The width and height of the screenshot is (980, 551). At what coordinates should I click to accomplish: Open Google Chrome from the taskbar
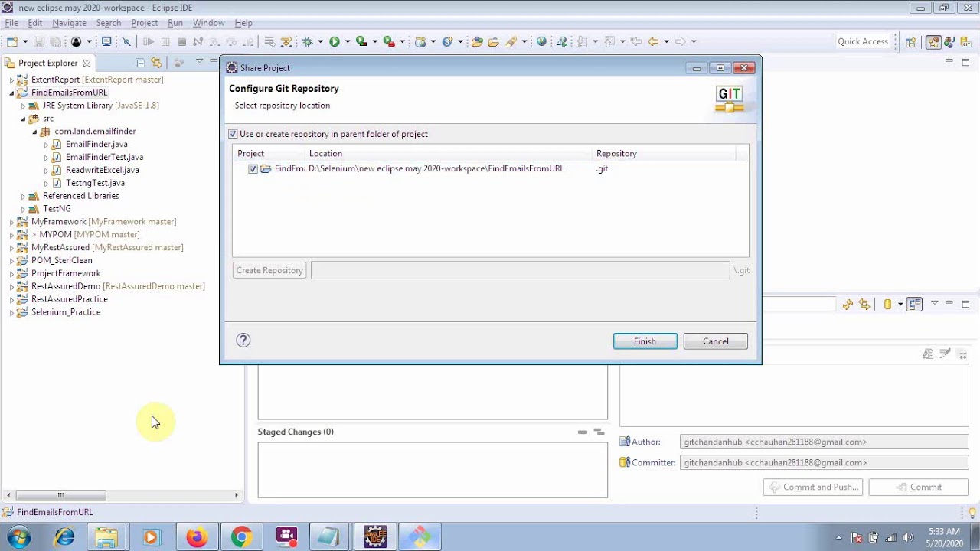pos(241,537)
